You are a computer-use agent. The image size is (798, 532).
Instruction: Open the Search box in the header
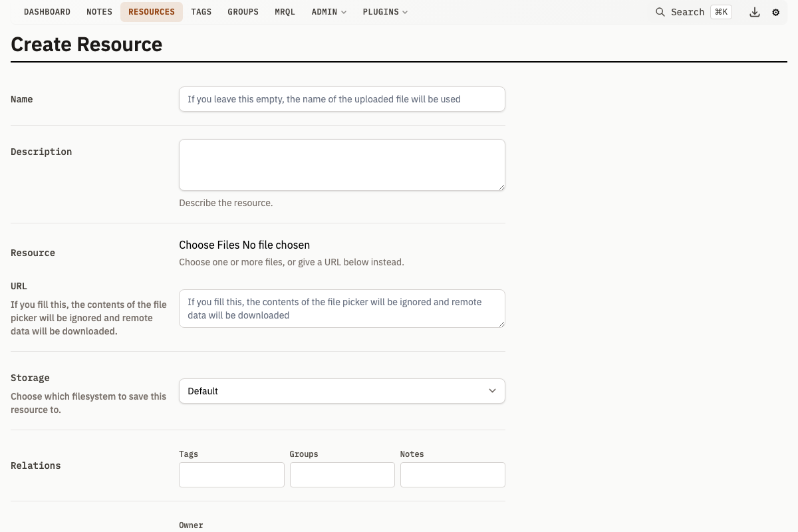click(x=693, y=12)
